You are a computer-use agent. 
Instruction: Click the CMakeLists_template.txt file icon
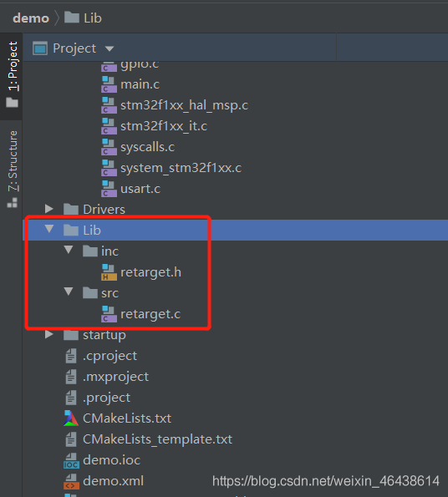click(x=71, y=439)
